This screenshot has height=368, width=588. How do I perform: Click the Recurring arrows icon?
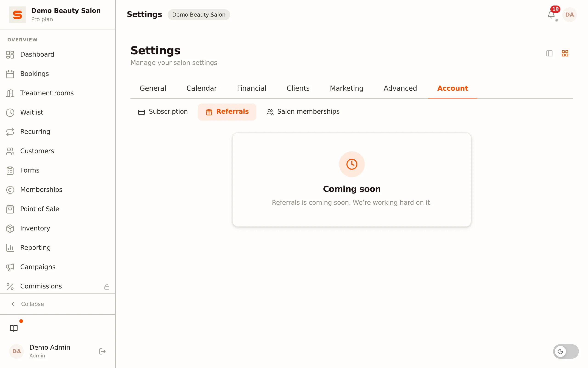point(10,132)
